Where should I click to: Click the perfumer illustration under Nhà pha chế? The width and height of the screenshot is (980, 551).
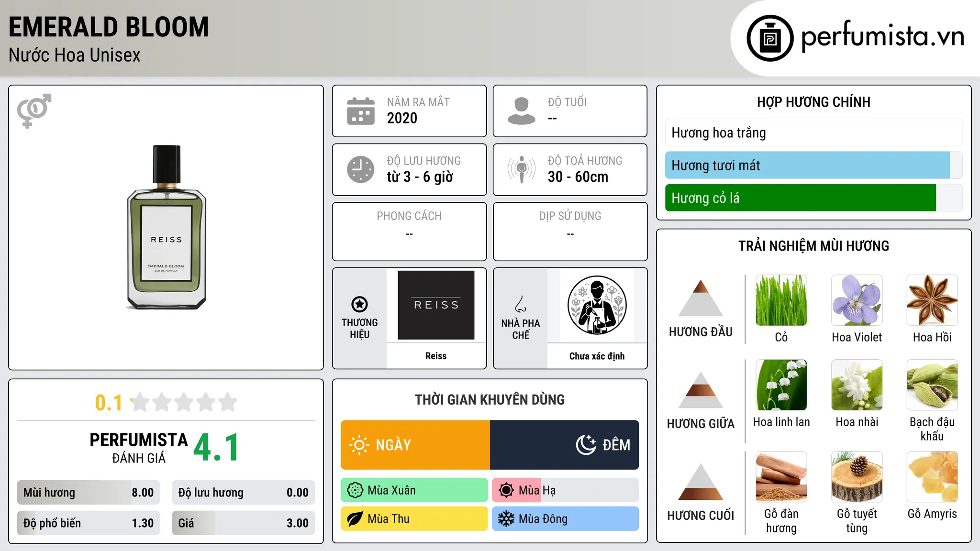[597, 305]
